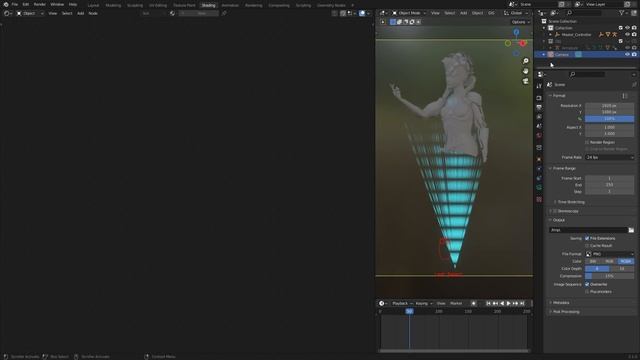Toggle the File Extensions checkbox
640x360 pixels.
pos(587,238)
